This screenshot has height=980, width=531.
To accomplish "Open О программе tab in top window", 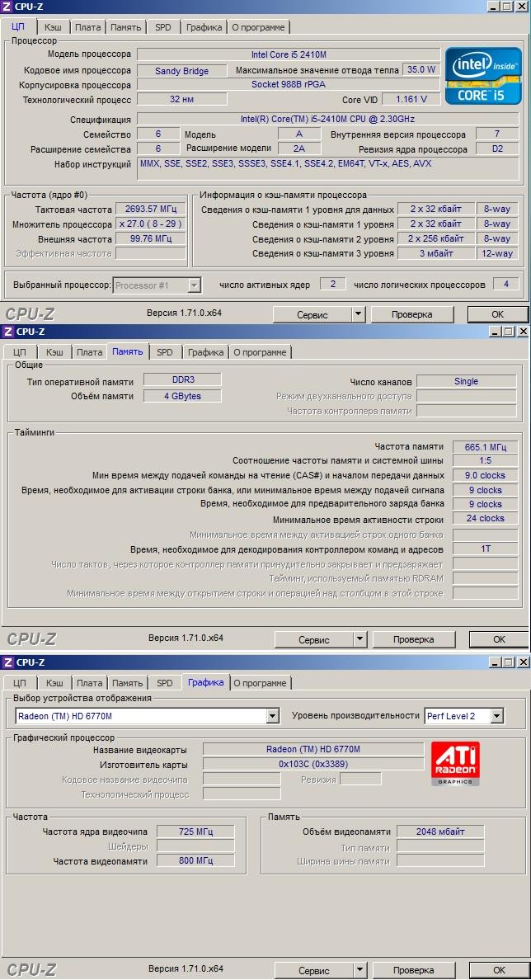I will pyautogui.click(x=258, y=27).
